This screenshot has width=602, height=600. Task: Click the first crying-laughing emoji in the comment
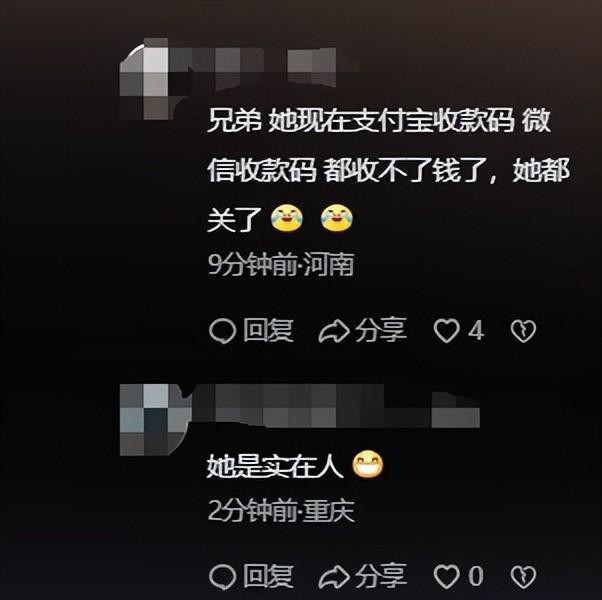tap(286, 218)
